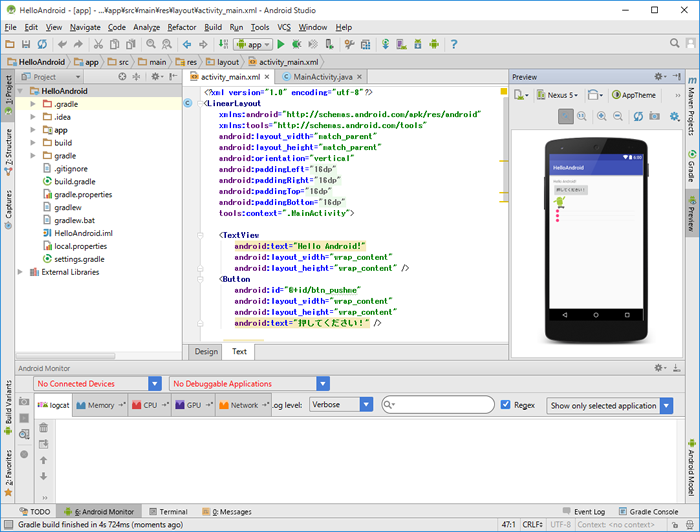Switch to the Design tab

[206, 352]
